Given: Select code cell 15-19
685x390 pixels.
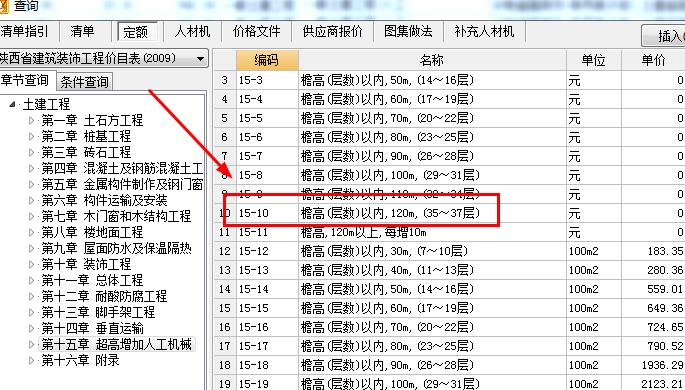Looking at the screenshot, I should pyautogui.click(x=267, y=384).
